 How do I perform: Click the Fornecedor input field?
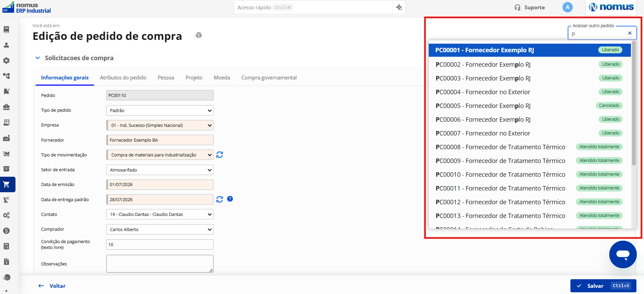click(160, 140)
